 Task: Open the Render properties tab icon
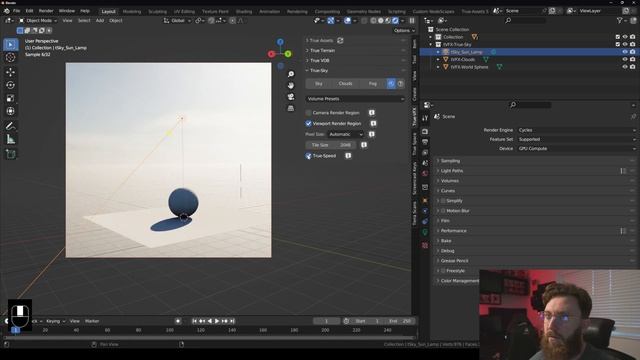tap(425, 132)
